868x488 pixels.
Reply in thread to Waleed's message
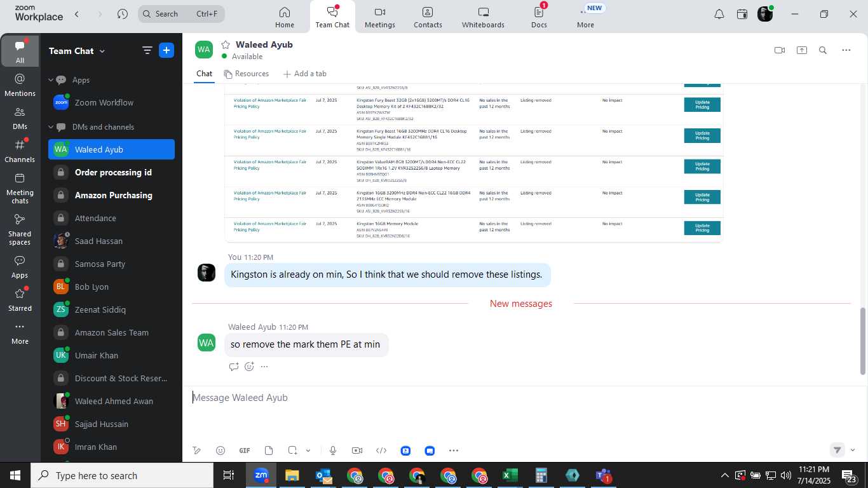pyautogui.click(x=234, y=367)
